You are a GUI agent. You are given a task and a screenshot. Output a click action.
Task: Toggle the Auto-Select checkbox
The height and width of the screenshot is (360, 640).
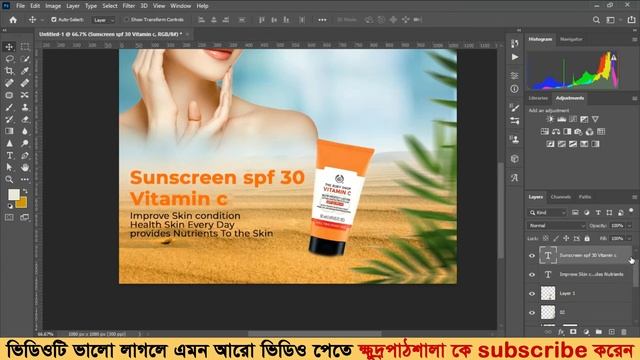pos(53,20)
